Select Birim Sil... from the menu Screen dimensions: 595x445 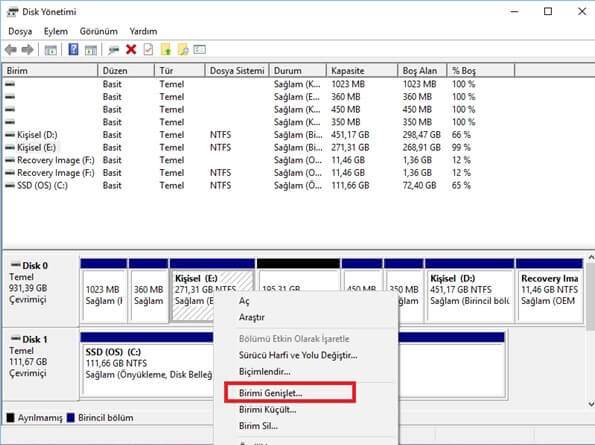coord(258,426)
